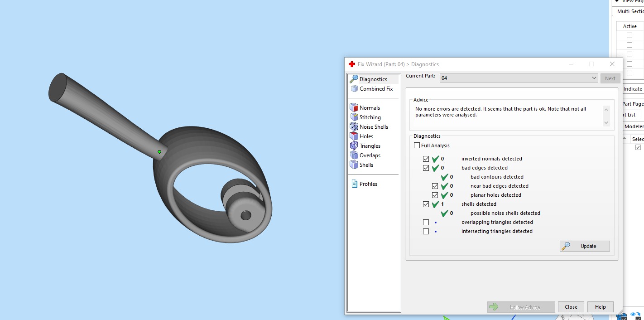The width and height of the screenshot is (644, 320).
Task: Click the Active column header
Action: [630, 26]
